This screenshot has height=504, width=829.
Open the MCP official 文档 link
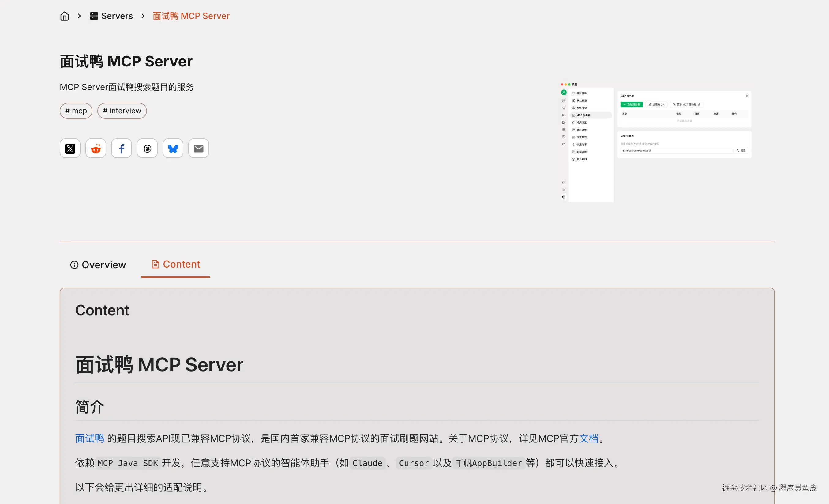pos(588,438)
